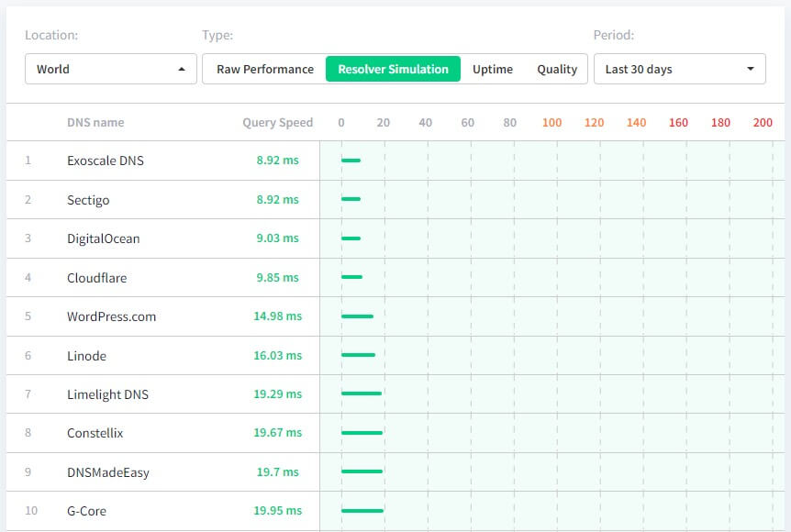This screenshot has height=532, width=791.
Task: Open the World location dropdown
Action: pyautogui.click(x=110, y=69)
